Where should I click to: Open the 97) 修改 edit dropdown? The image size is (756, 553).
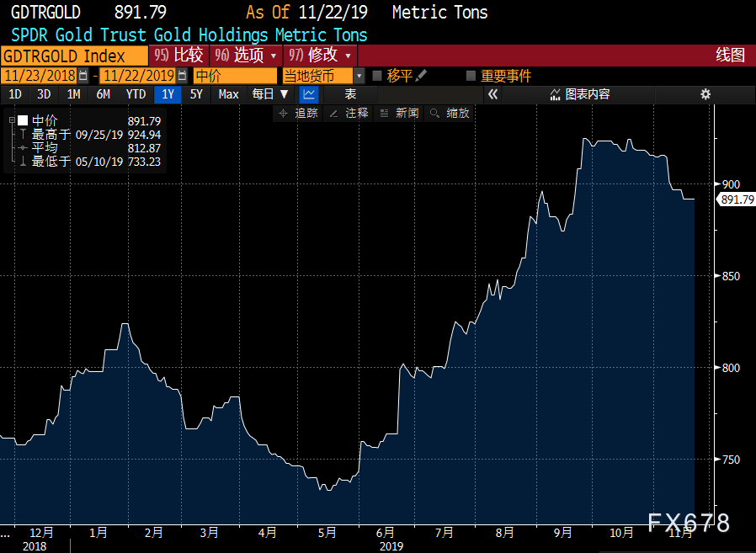pyautogui.click(x=320, y=56)
